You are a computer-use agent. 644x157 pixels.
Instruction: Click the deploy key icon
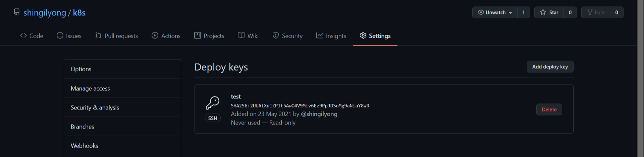pos(213,103)
